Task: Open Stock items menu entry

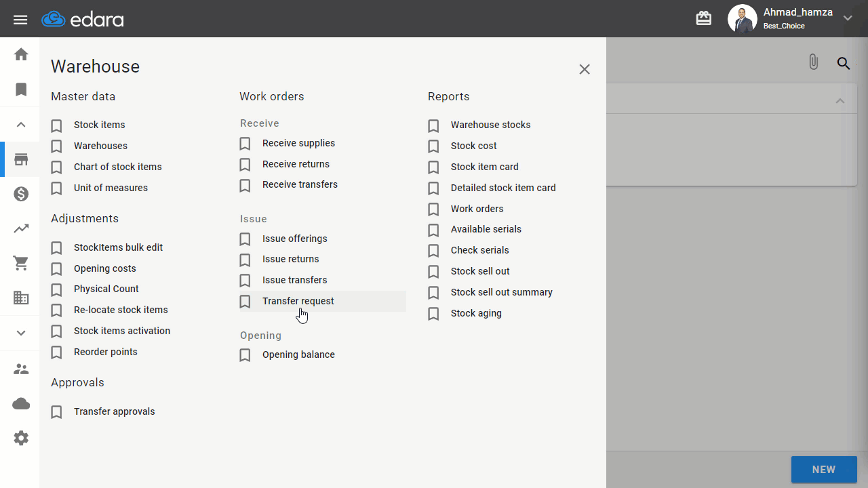Action: click(99, 125)
